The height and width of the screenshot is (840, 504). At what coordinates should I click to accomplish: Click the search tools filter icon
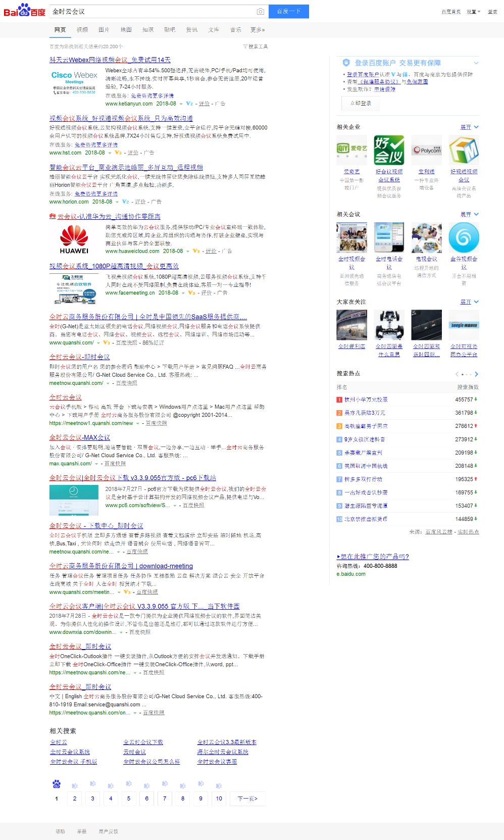[245, 46]
